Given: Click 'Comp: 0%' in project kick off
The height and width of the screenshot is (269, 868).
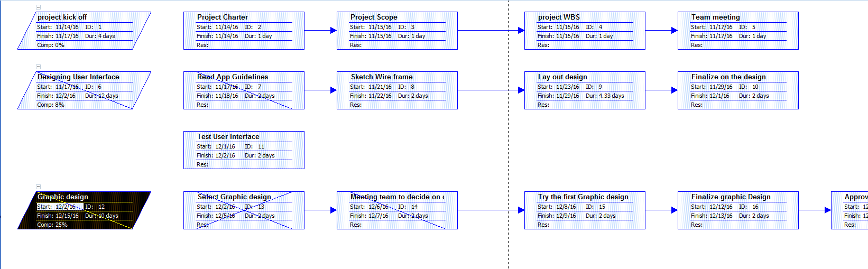Looking at the screenshot, I should [51, 45].
